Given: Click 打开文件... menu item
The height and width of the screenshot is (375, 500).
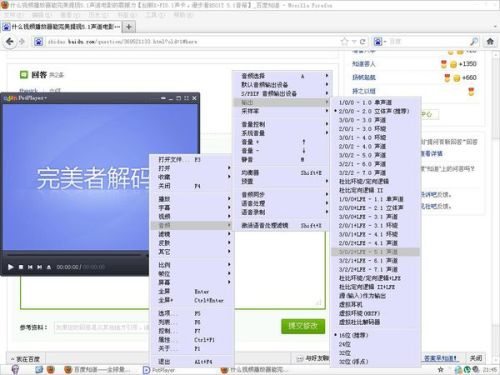Looking at the screenshot, I should pos(191,159).
